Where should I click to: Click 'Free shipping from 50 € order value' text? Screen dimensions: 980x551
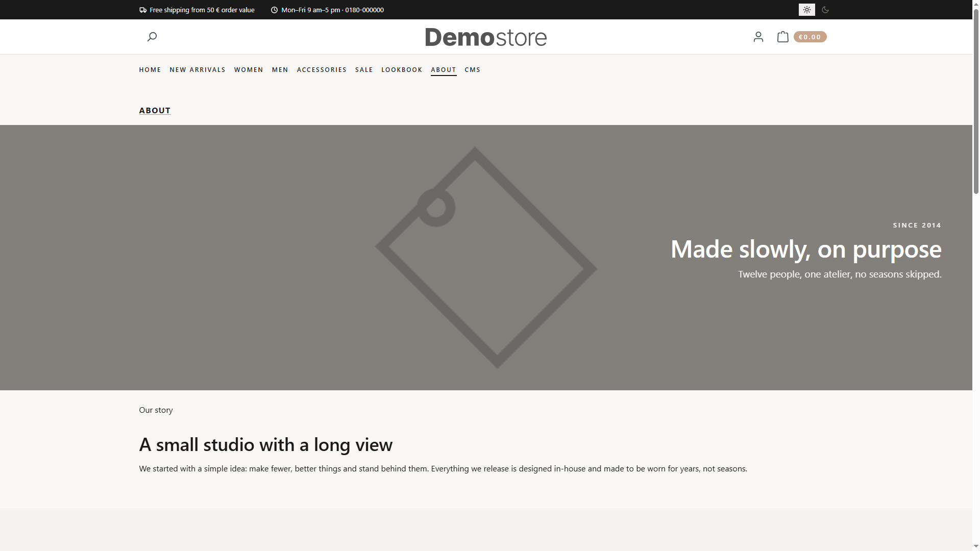(202, 10)
